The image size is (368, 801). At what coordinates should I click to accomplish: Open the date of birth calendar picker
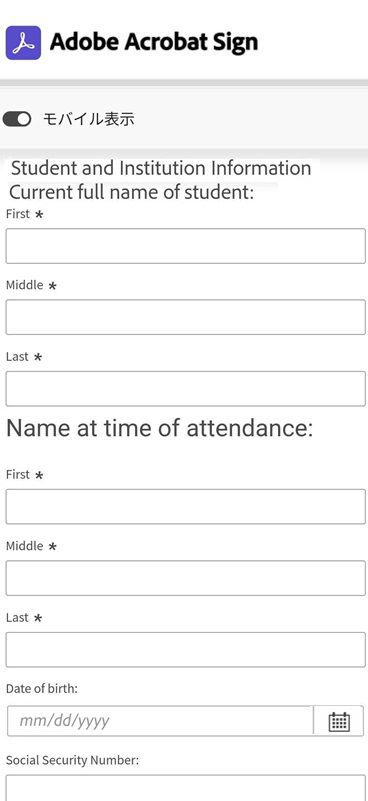pos(339,721)
